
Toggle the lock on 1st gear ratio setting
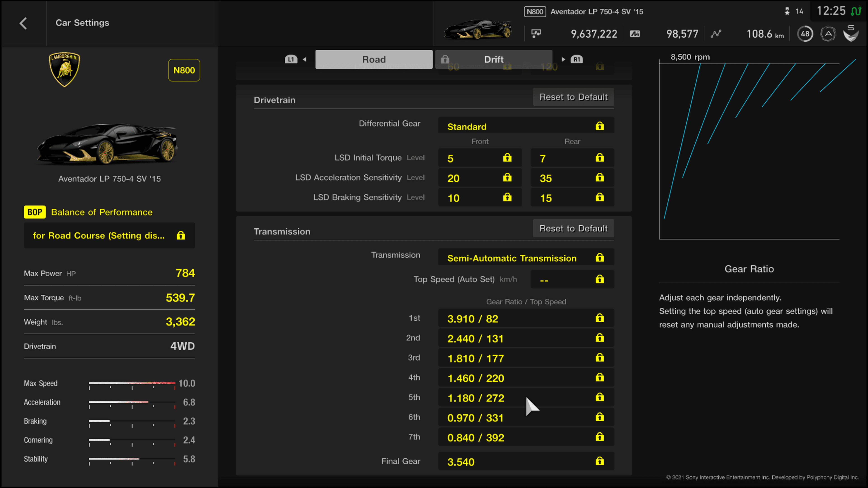(599, 318)
